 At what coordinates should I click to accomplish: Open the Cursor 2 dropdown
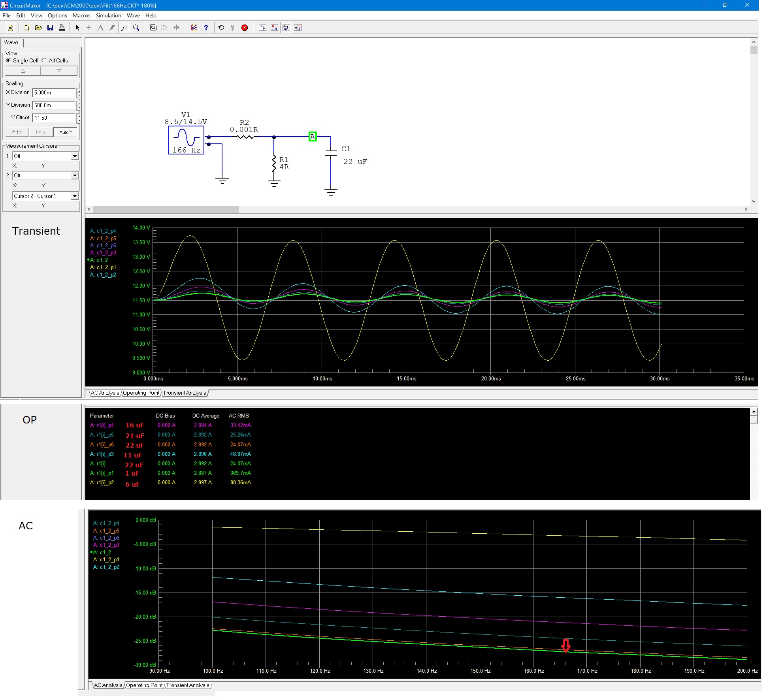(75, 175)
